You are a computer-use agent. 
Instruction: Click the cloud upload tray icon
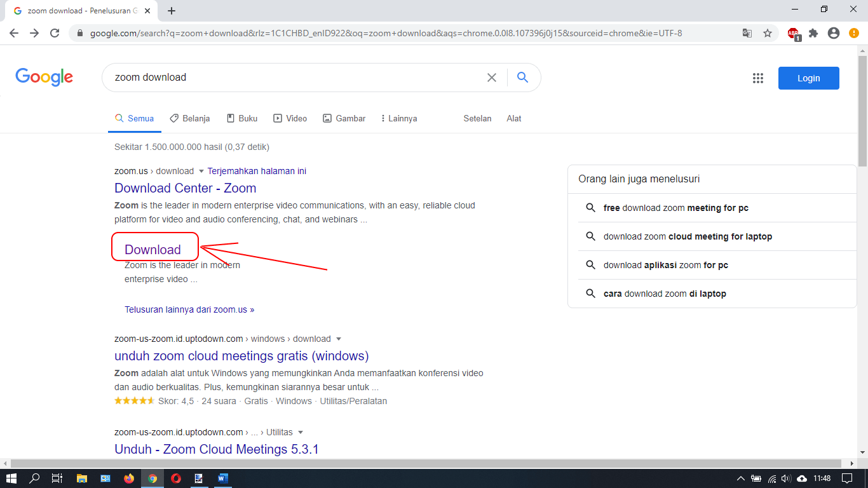coord(802,478)
